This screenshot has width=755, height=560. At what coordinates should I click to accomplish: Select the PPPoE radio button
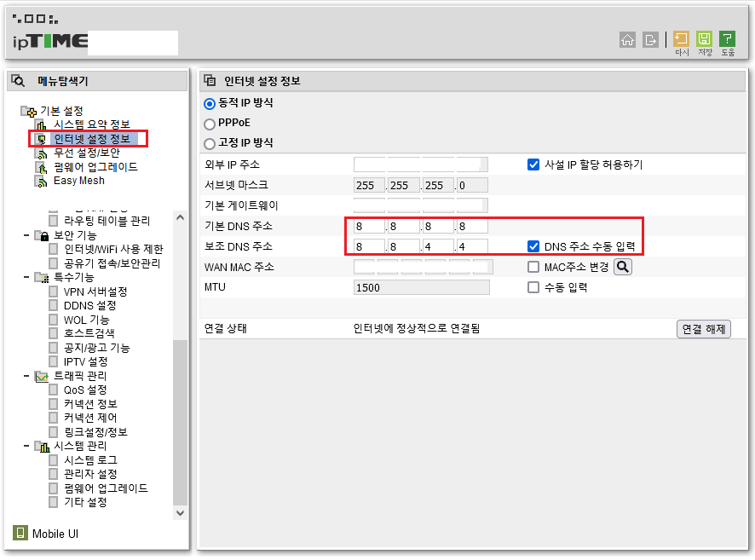(x=210, y=124)
